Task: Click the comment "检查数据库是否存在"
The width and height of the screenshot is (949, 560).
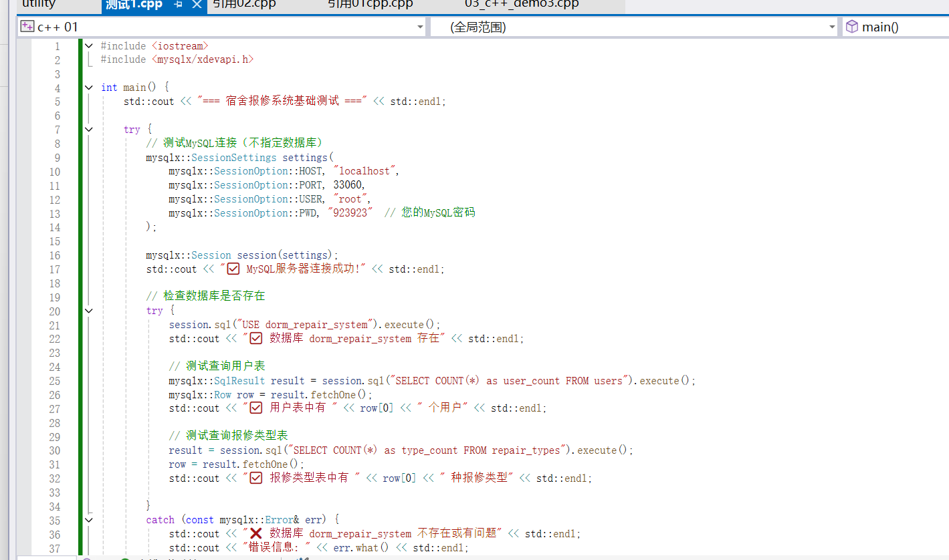Action: coord(214,296)
